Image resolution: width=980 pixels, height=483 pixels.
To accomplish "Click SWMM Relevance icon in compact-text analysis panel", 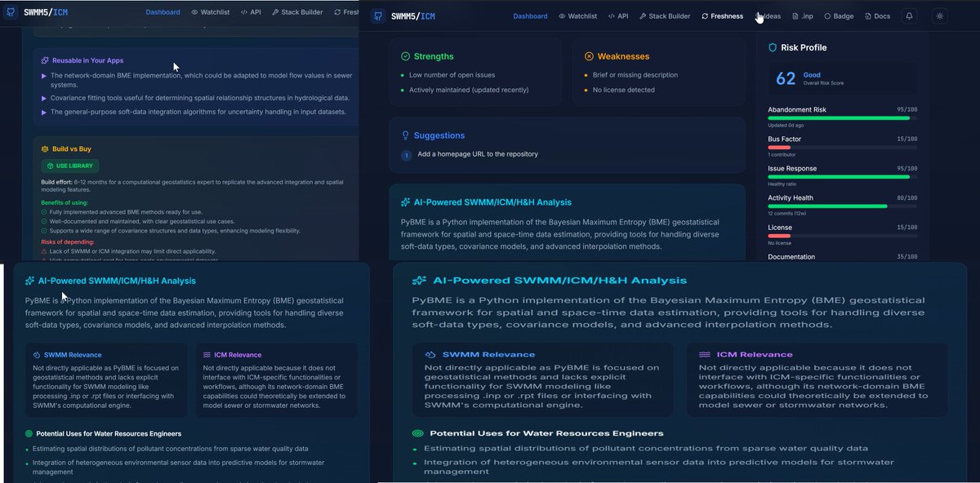I will pos(37,355).
